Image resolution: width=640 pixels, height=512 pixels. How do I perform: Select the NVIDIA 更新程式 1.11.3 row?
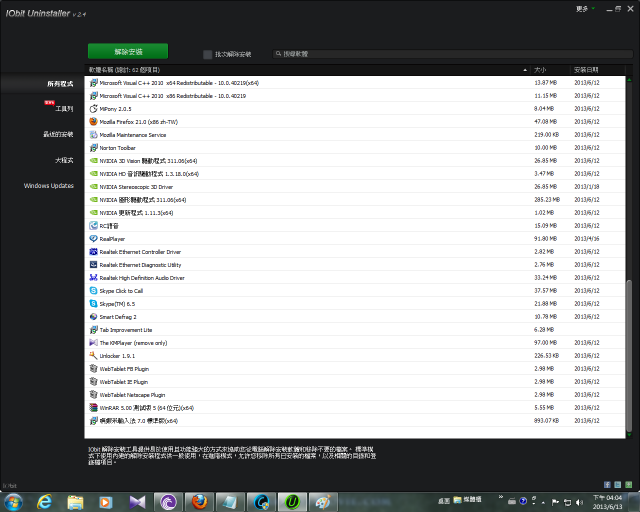[x=355, y=213]
